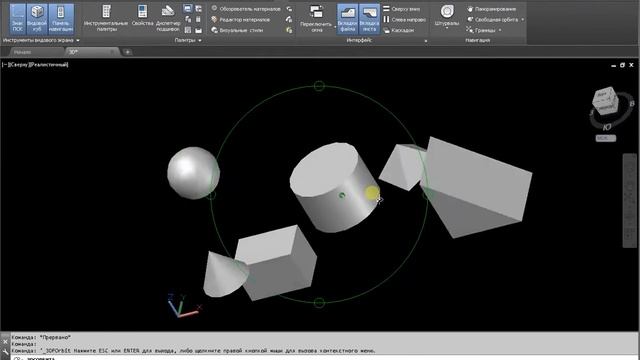Click the small icon right of Визуальные стили

[289, 30]
